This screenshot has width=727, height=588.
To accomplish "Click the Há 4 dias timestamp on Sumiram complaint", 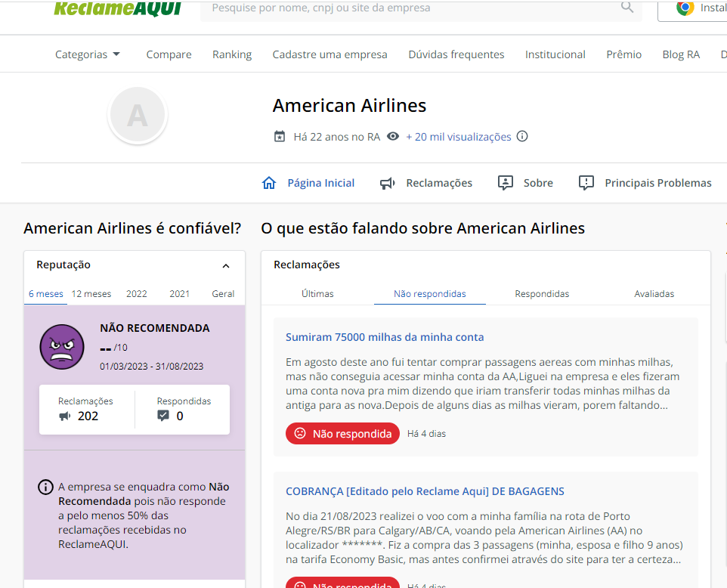I will (x=426, y=434).
